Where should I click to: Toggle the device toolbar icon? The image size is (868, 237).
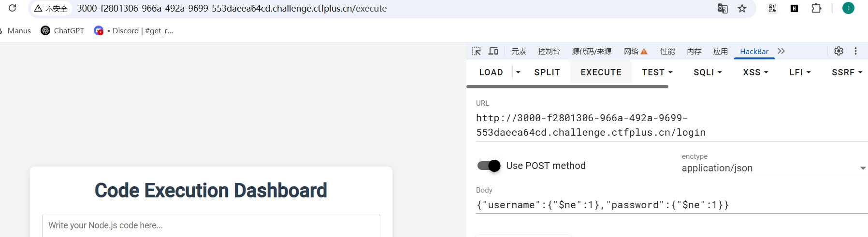pyautogui.click(x=493, y=51)
